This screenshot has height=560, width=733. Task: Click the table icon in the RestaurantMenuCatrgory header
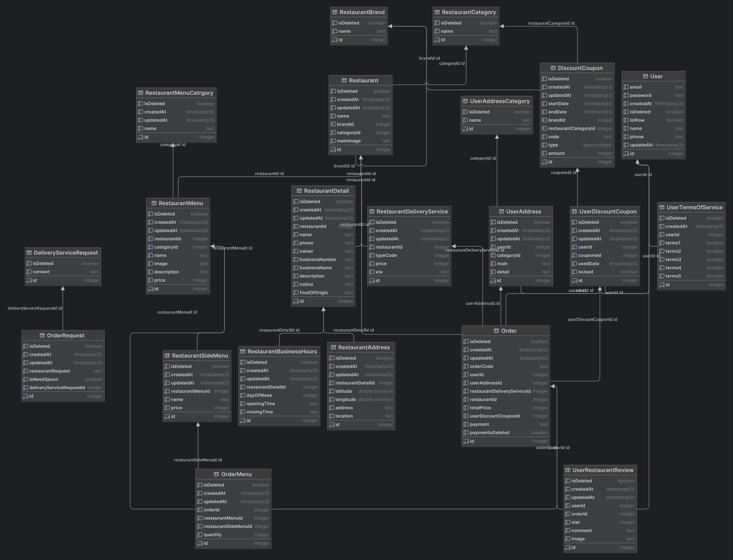coord(141,93)
